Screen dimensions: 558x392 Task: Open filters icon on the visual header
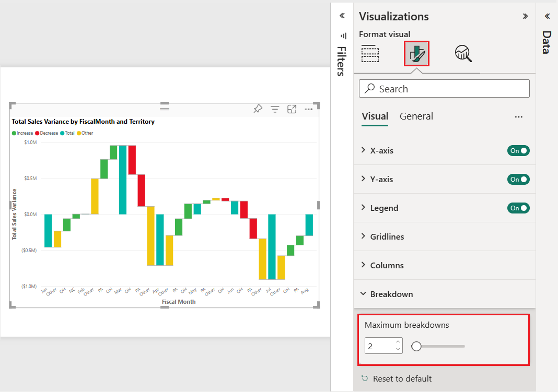click(275, 109)
